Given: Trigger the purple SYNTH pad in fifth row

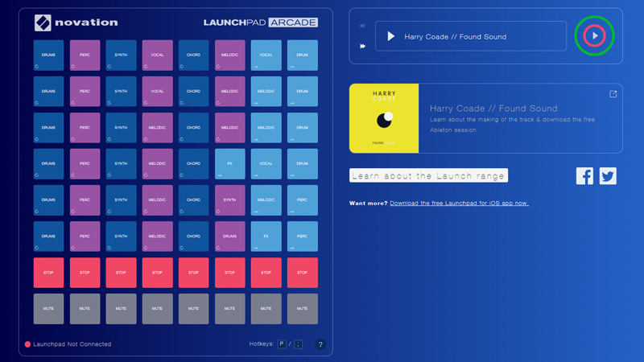Looking at the screenshot, I should 230,200.
